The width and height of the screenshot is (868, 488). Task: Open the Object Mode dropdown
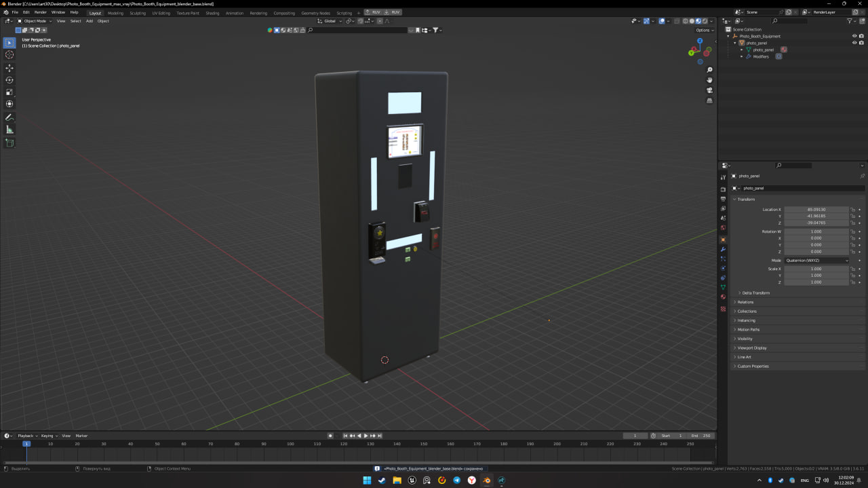tap(33, 21)
